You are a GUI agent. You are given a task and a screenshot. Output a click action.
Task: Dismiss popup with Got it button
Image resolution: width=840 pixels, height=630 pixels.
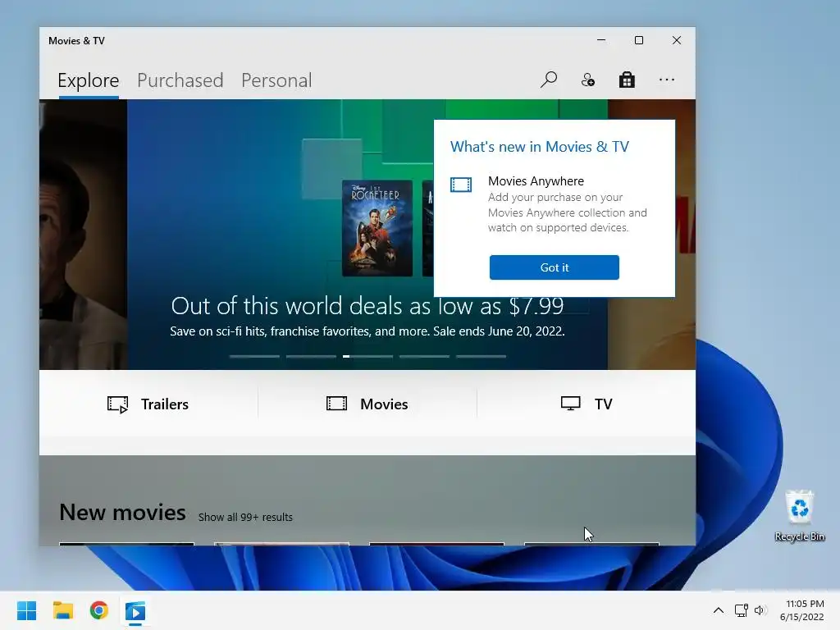(554, 267)
